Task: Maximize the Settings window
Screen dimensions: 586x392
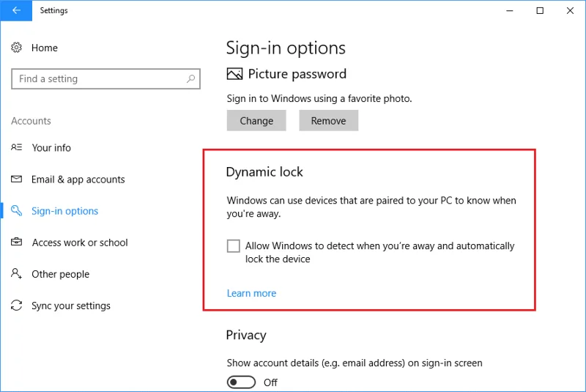Action: [x=540, y=10]
